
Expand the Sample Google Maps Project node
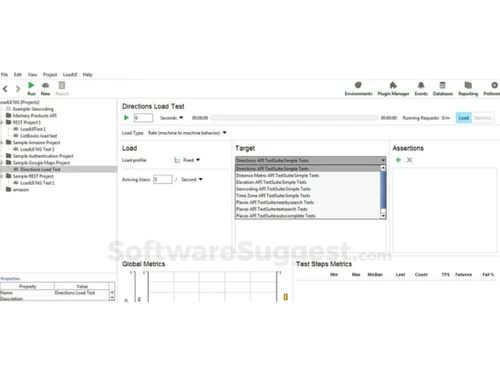point(2,163)
